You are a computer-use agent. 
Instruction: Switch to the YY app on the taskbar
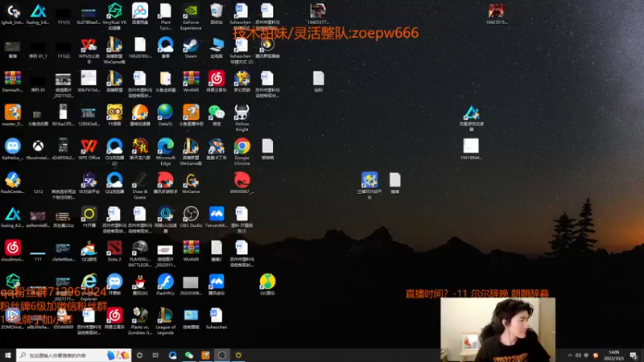click(238, 355)
